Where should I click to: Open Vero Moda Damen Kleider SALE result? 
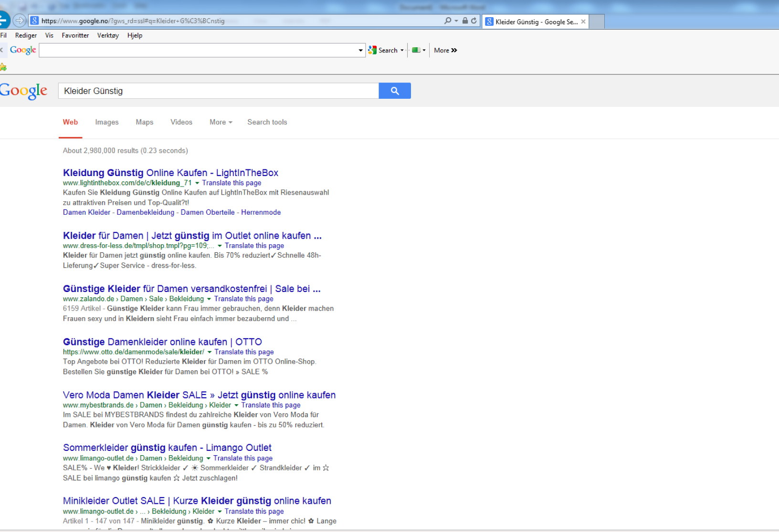(199, 395)
